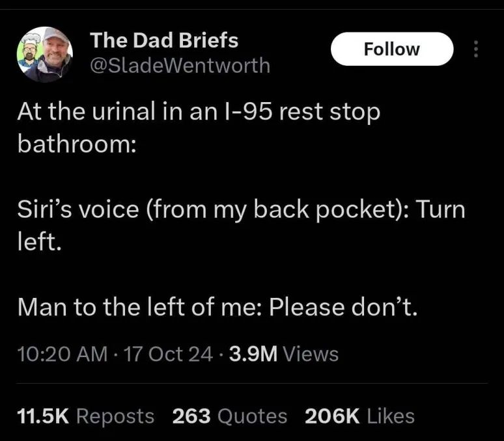Click the 10:20 AM timestamp
The width and height of the screenshot is (504, 441).
coord(63,354)
